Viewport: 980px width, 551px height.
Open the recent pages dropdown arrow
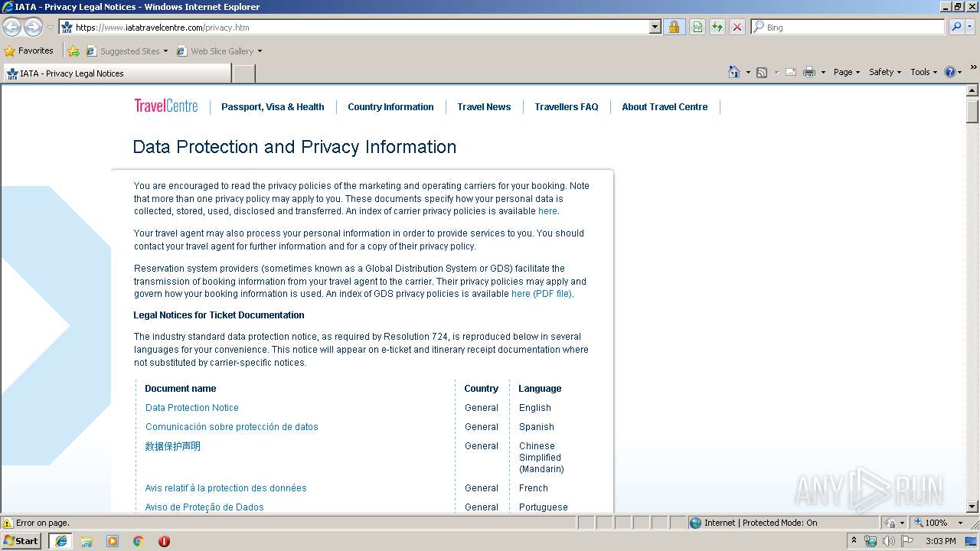[50, 28]
